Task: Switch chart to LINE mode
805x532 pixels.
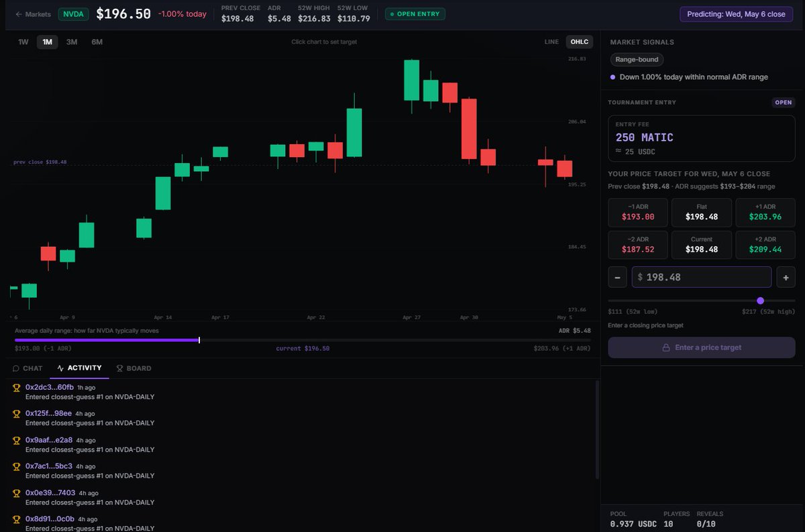Action: point(551,42)
